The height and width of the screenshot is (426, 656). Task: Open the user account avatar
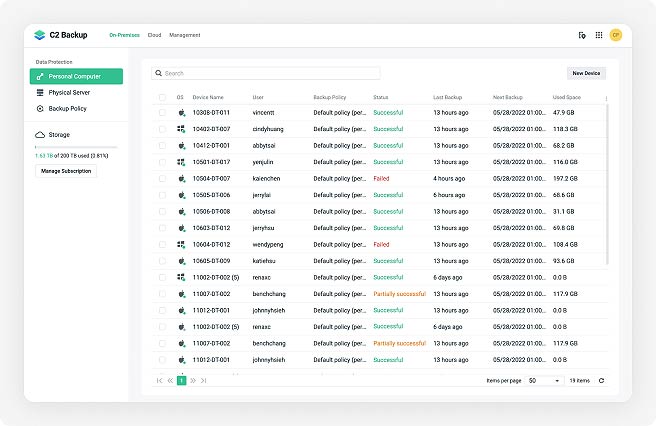[x=616, y=35]
